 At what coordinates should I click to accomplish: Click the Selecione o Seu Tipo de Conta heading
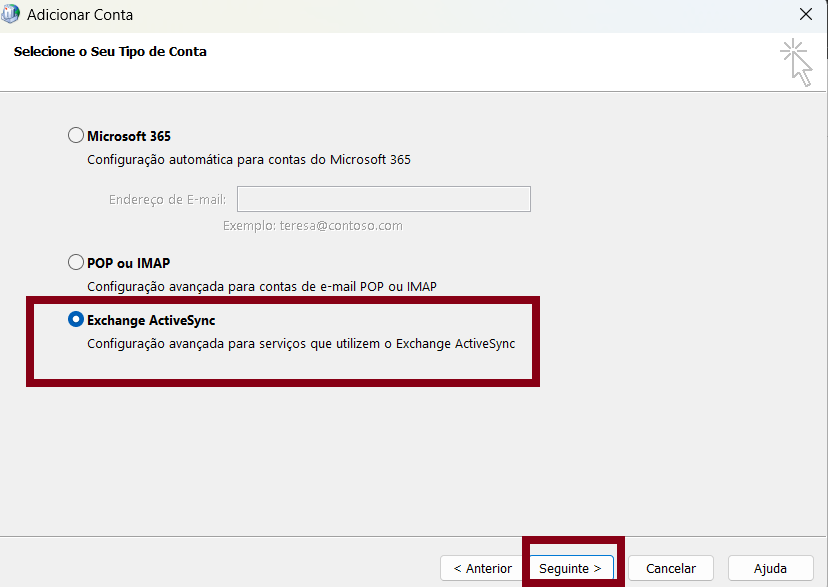pyautogui.click(x=110, y=51)
